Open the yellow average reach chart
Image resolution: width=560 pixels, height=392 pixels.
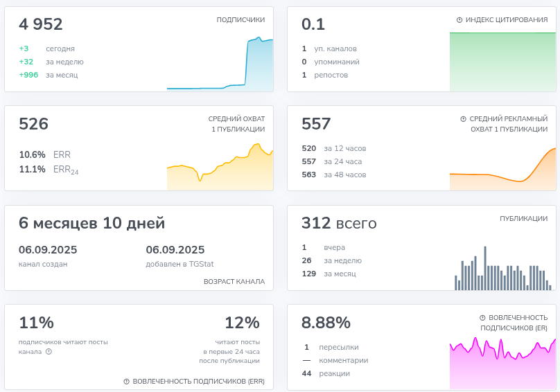coord(220,167)
